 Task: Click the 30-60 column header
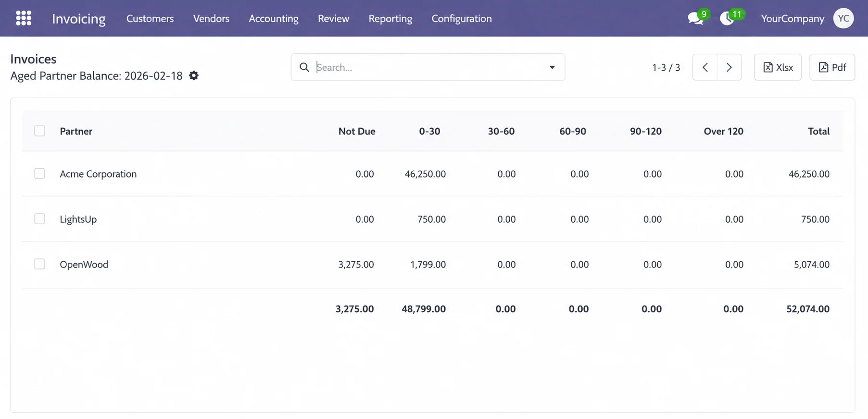tap(501, 131)
